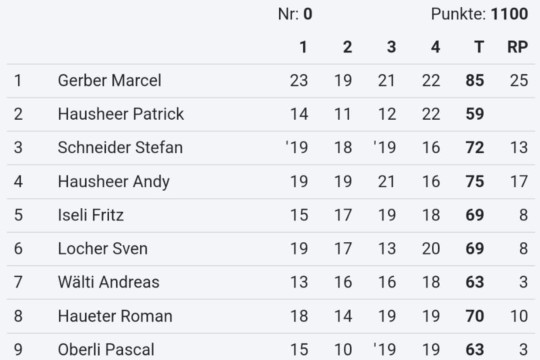Screen dimensions: 540x360
Task: Click Haueter Roman's RP value 10
Action: (x=519, y=316)
